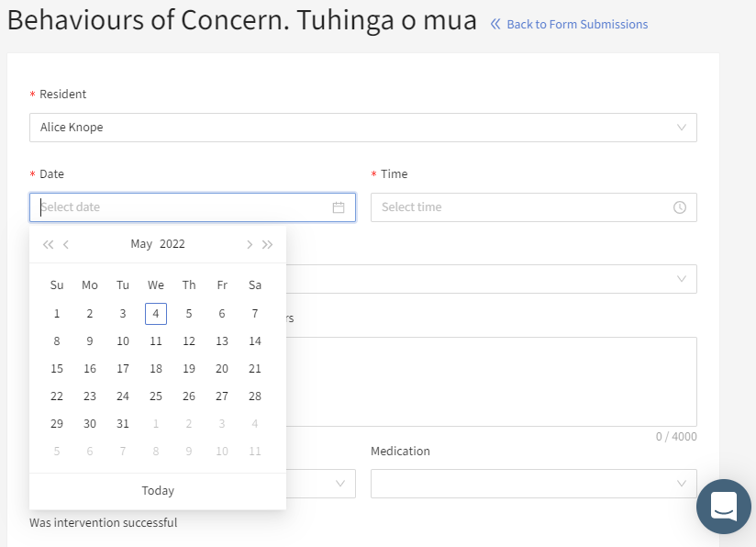Expand the Resident dropdown showing Alice Knope
This screenshot has height=547, width=756.
[x=363, y=128]
